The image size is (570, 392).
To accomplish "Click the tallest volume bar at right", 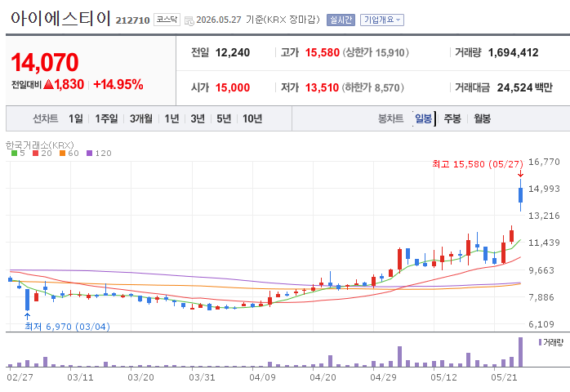I will point(520,352).
